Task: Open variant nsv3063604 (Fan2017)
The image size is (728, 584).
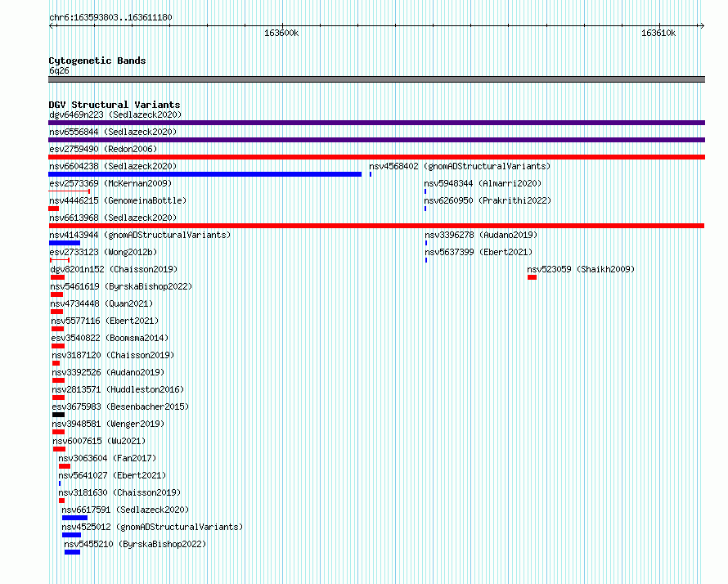Action: coord(107,458)
